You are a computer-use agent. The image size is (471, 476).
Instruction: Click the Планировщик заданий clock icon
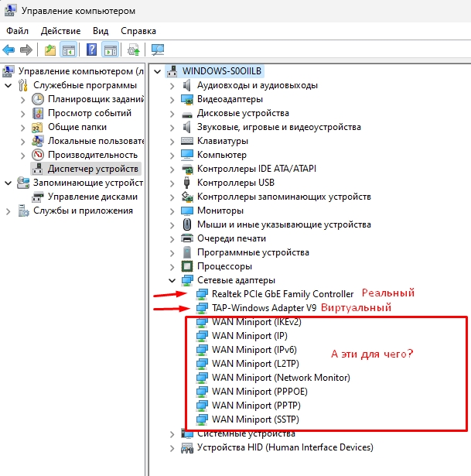(38, 99)
